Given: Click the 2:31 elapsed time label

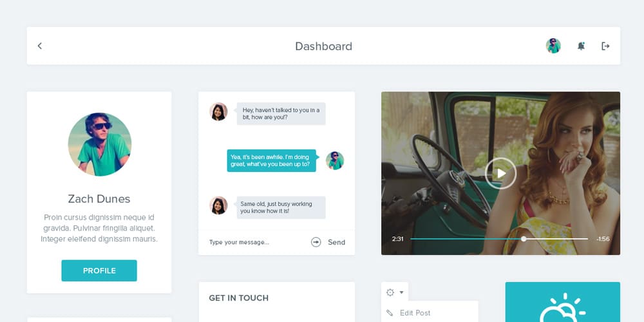Looking at the screenshot, I should coord(397,239).
